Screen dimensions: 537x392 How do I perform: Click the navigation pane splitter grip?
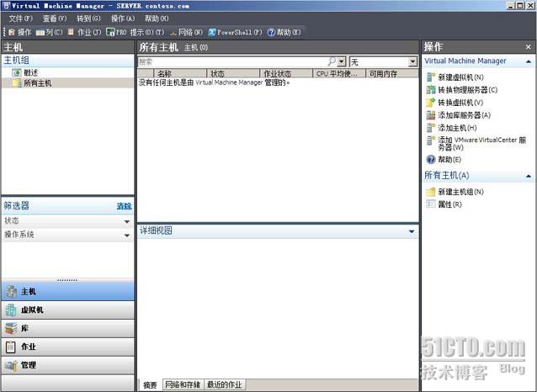tap(67, 280)
